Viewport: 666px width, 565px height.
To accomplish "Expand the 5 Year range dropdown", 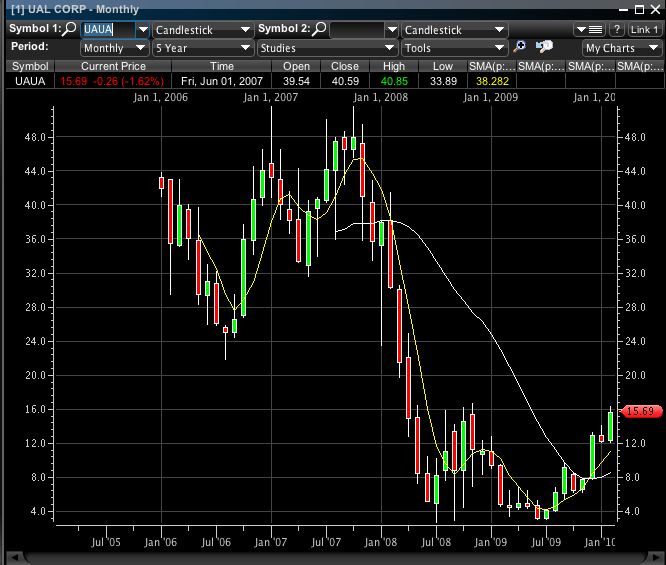I will click(x=203, y=47).
